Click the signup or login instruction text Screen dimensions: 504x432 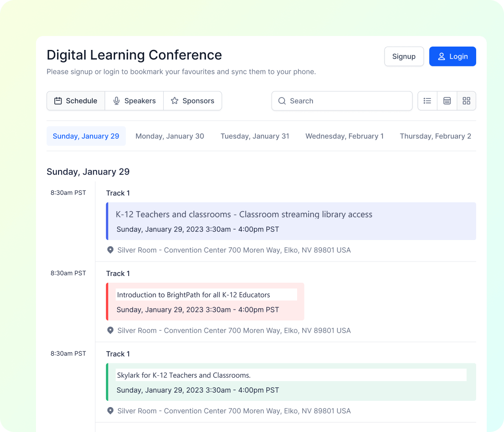click(181, 72)
